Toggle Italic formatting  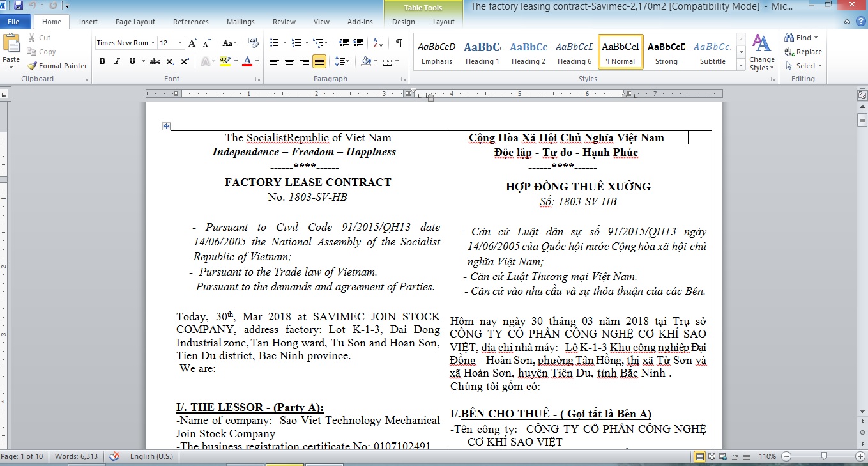[117, 61]
